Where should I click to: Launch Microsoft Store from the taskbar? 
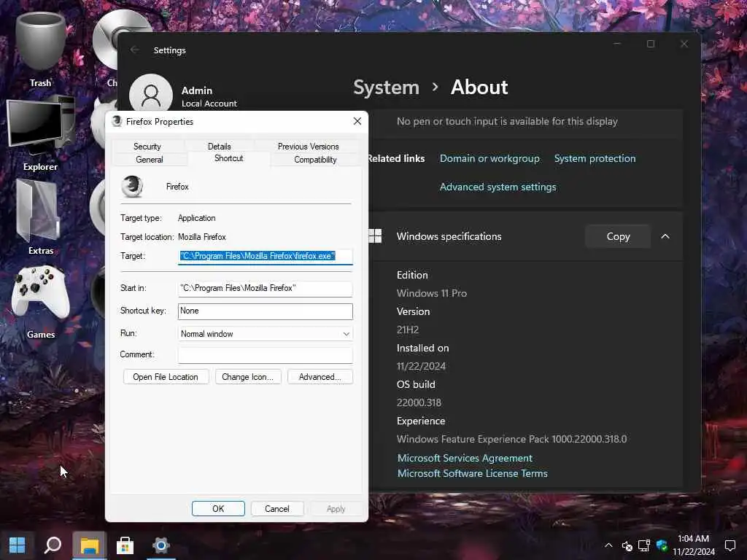point(125,545)
